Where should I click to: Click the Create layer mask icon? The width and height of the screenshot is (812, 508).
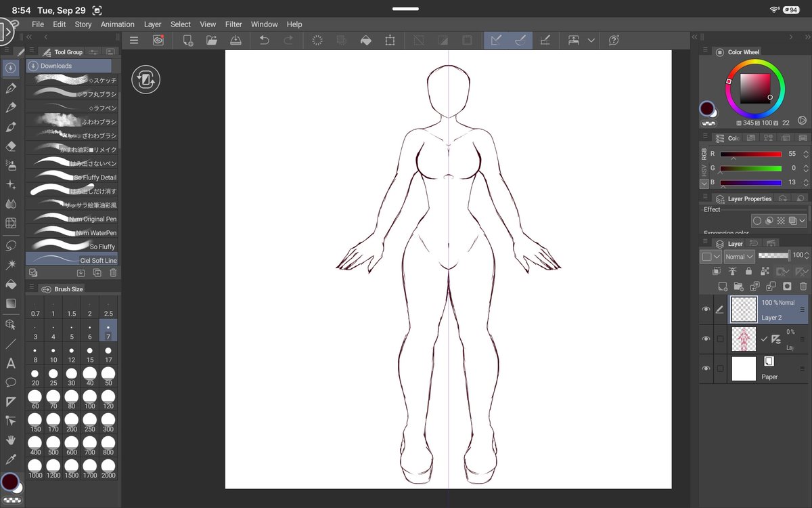pos(786,287)
